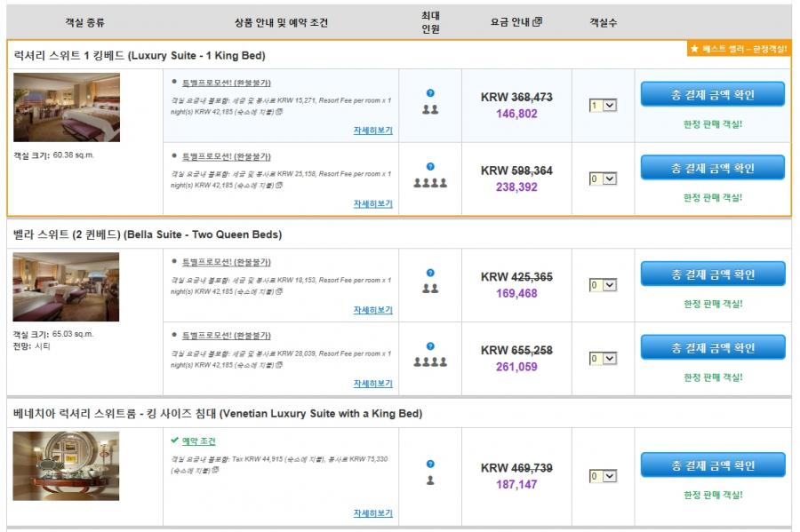
Task: Click 자세히보기 link for 169,468 Bella Suite rate
Action: point(372,310)
